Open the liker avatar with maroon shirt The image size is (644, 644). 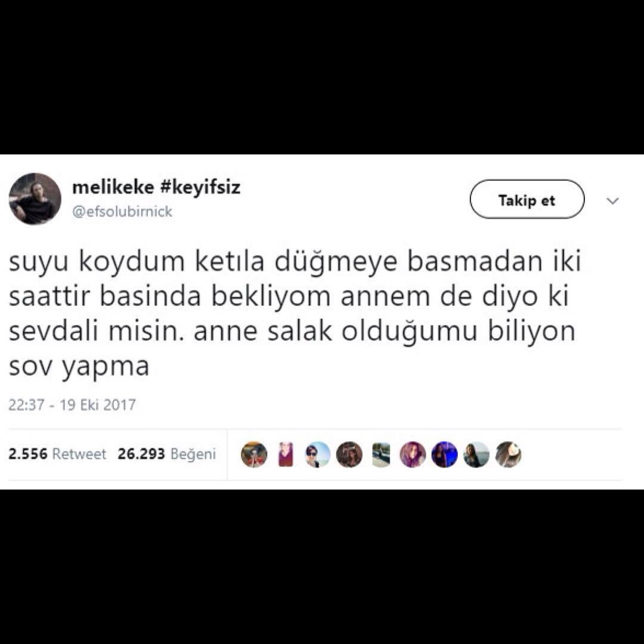[286, 454]
